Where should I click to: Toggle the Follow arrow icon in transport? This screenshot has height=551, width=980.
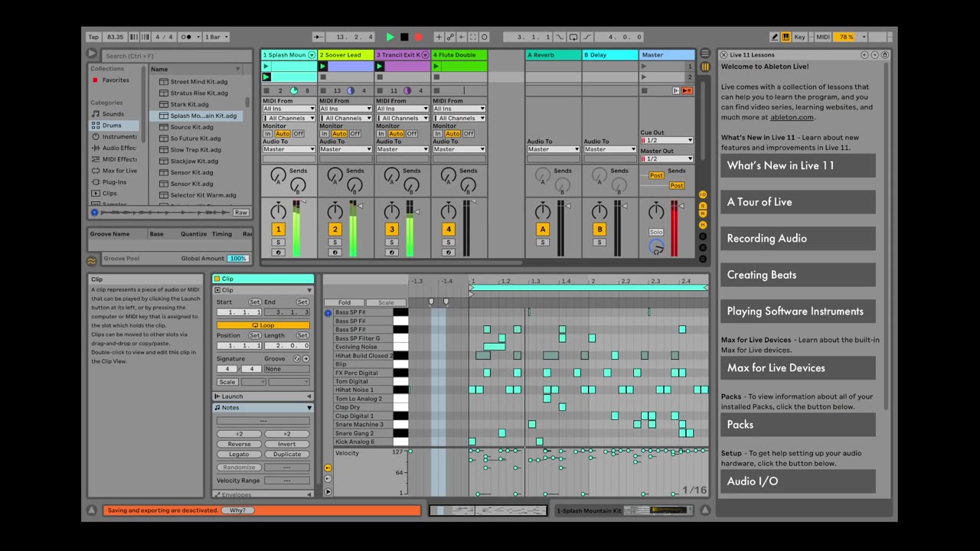pyautogui.click(x=318, y=37)
